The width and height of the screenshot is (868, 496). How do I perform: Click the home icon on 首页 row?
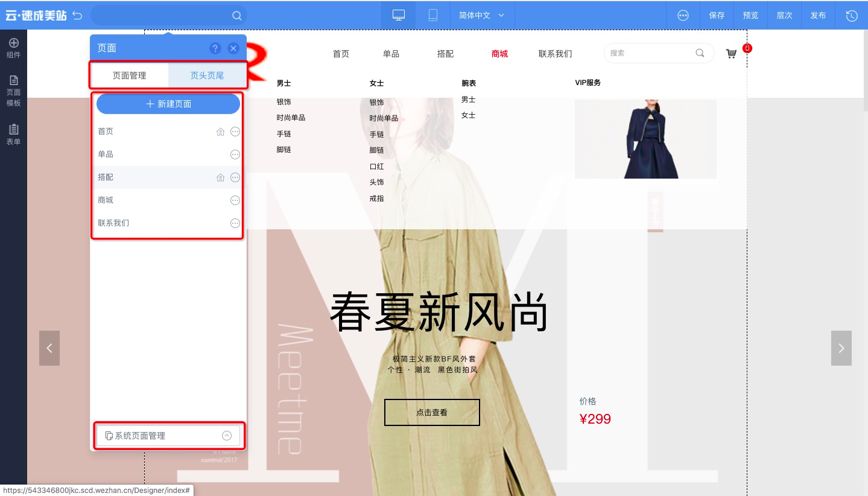point(220,132)
